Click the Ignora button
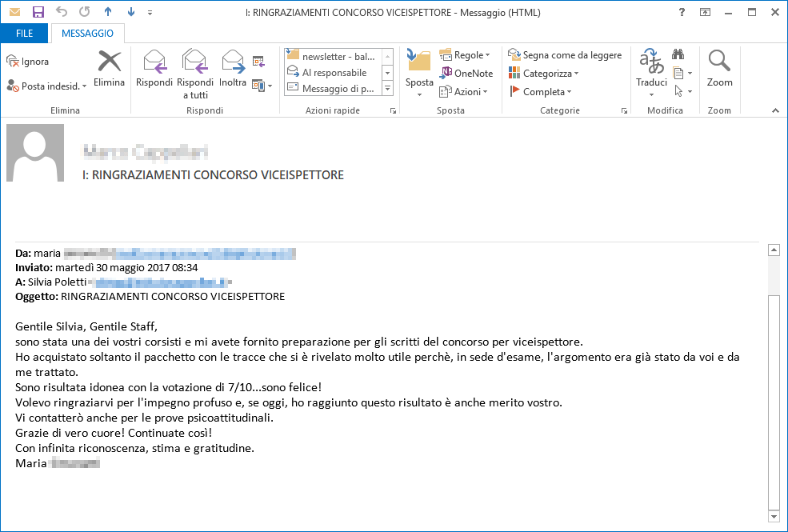 28,62
